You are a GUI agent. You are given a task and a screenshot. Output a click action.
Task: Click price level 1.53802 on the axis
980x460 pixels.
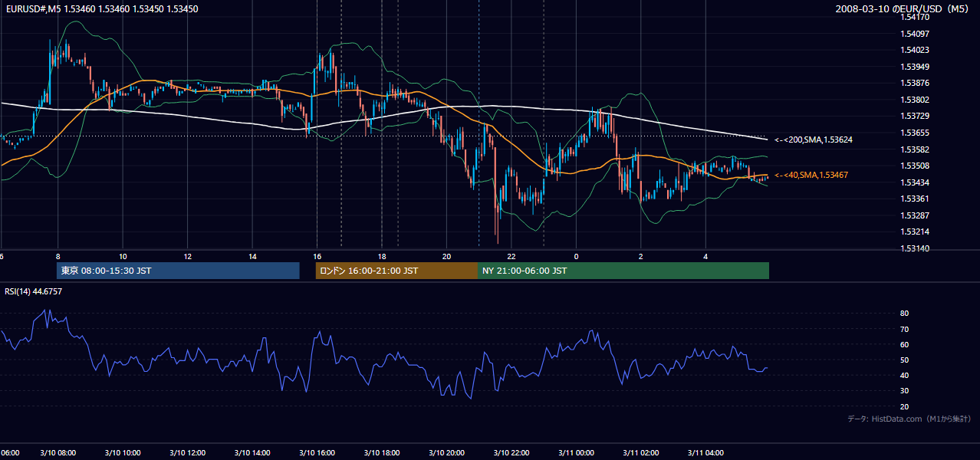(915, 100)
